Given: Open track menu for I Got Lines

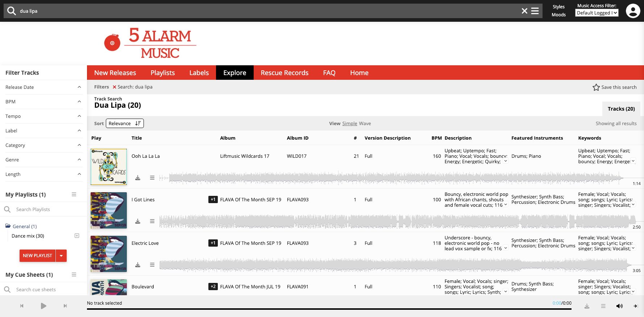Looking at the screenshot, I should [152, 221].
